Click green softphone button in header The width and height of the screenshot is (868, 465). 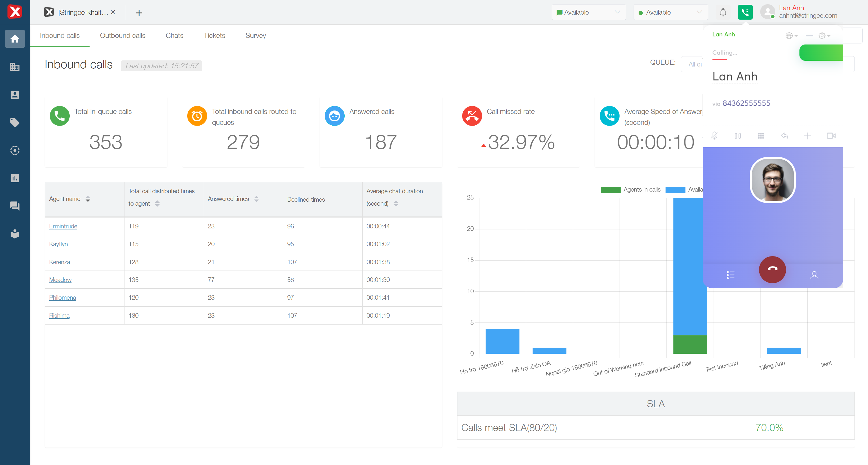coord(745,12)
